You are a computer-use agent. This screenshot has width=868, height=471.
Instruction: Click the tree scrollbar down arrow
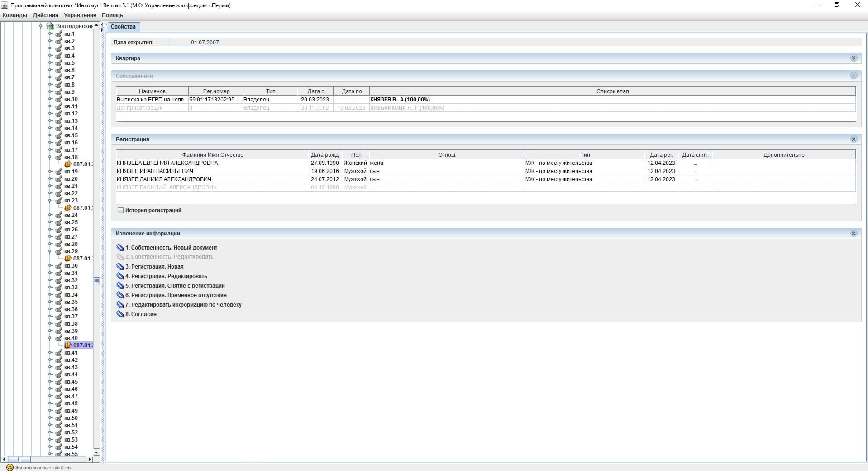(96, 452)
